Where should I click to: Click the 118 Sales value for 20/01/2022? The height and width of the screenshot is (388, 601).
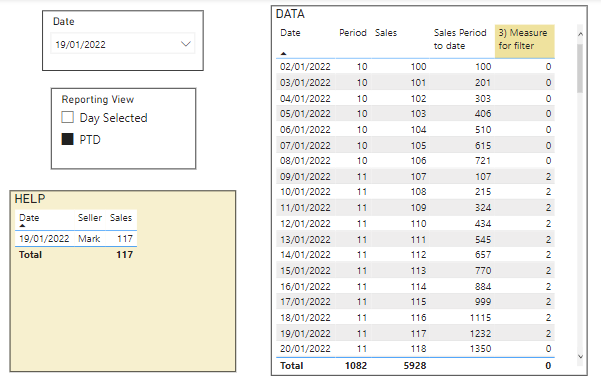(419, 349)
